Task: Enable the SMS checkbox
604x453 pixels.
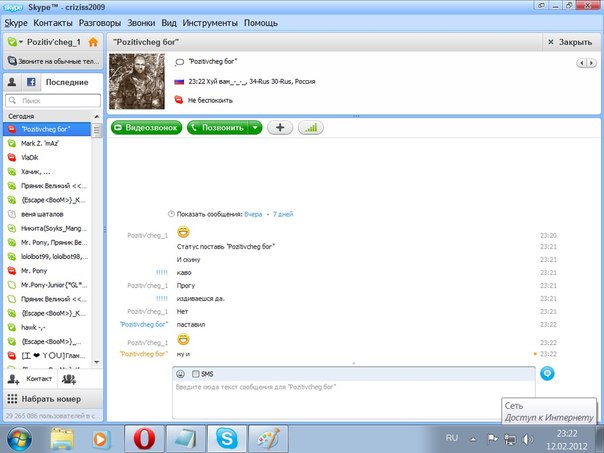Action: 195,373
